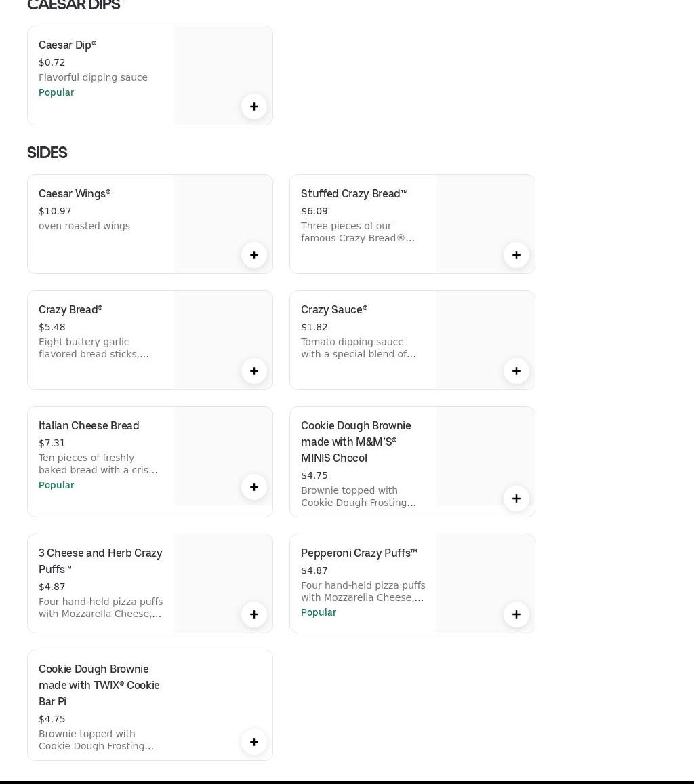The image size is (694, 784).
Task: Click the Caesar Dip $0.72 price
Action: click(52, 62)
